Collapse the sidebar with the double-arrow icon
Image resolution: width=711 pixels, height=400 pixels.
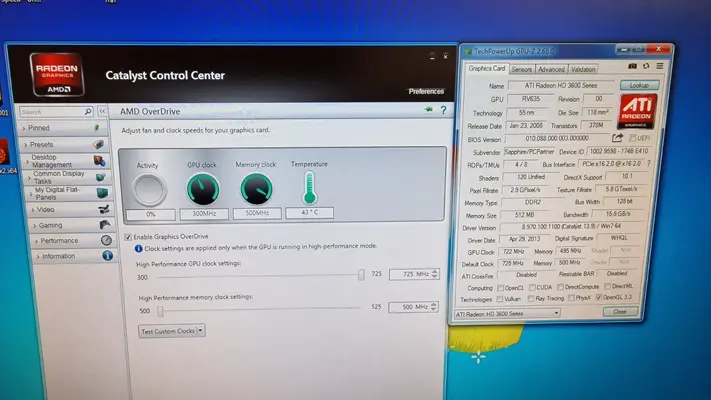(102, 112)
